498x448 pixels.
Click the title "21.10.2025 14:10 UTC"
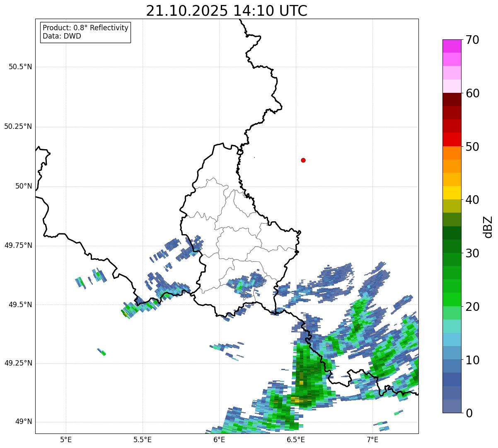227,11
